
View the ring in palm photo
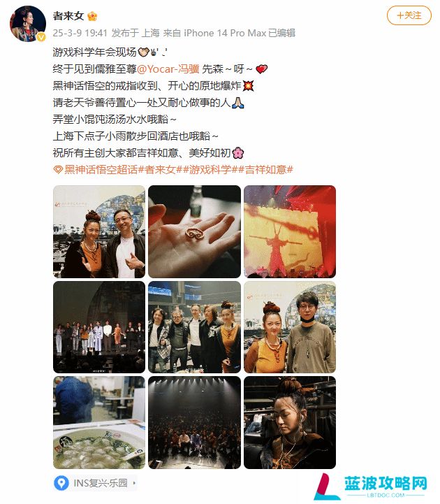(194, 231)
